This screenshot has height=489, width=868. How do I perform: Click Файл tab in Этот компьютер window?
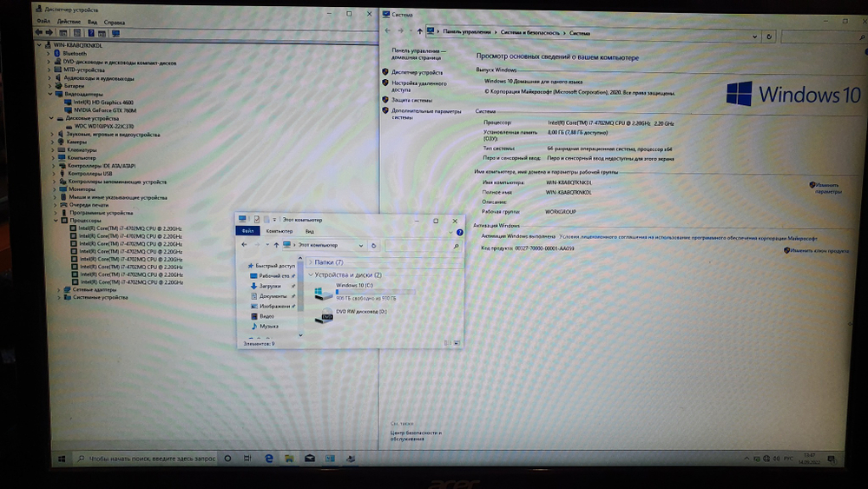[247, 231]
